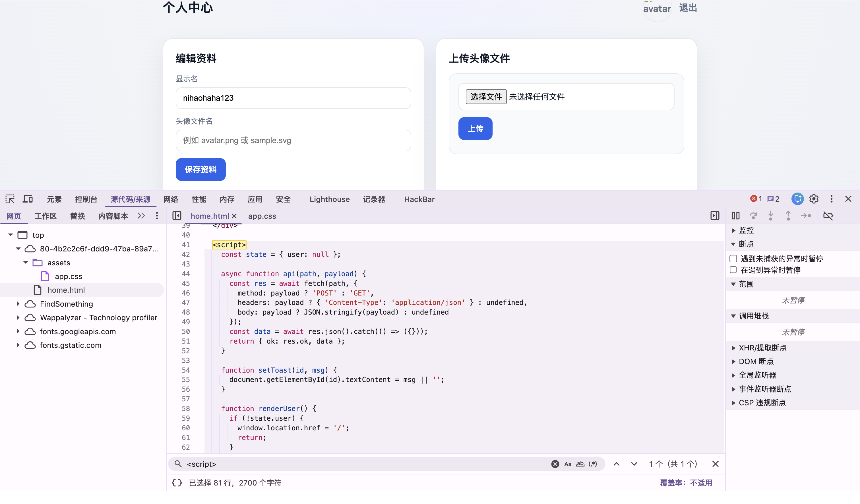
Task: Collapse the assets folder
Action: pyautogui.click(x=25, y=263)
